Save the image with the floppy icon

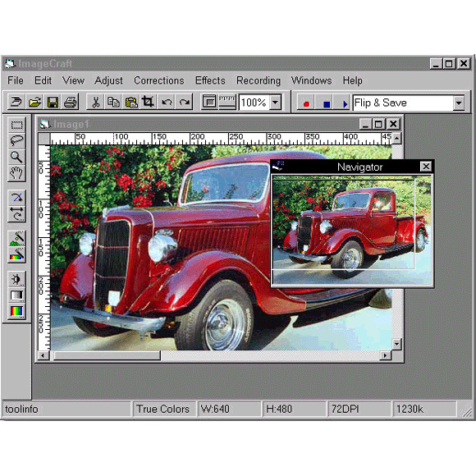pyautogui.click(x=53, y=102)
